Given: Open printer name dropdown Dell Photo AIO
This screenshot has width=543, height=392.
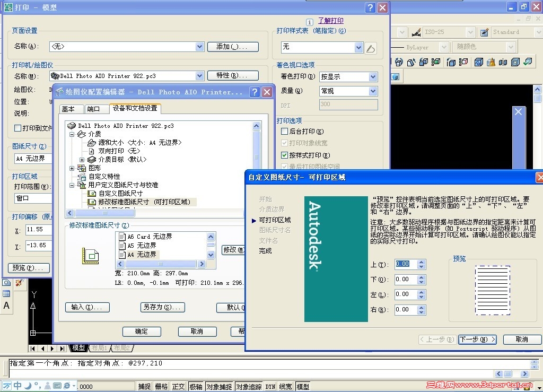Looking at the screenshot, I should click(199, 75).
